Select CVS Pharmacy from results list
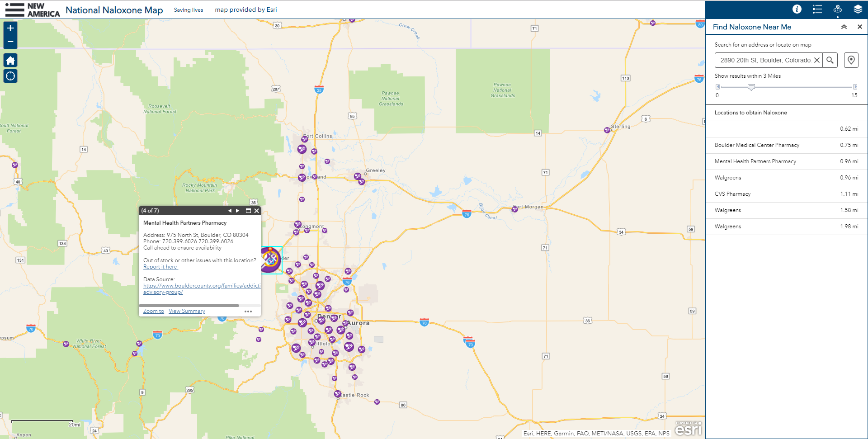 click(x=732, y=194)
